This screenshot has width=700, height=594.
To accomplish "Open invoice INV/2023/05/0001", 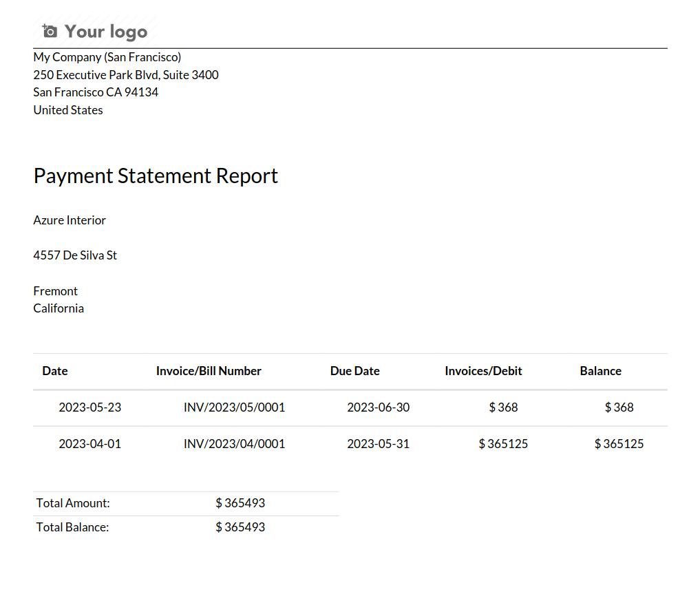I will (x=234, y=407).
